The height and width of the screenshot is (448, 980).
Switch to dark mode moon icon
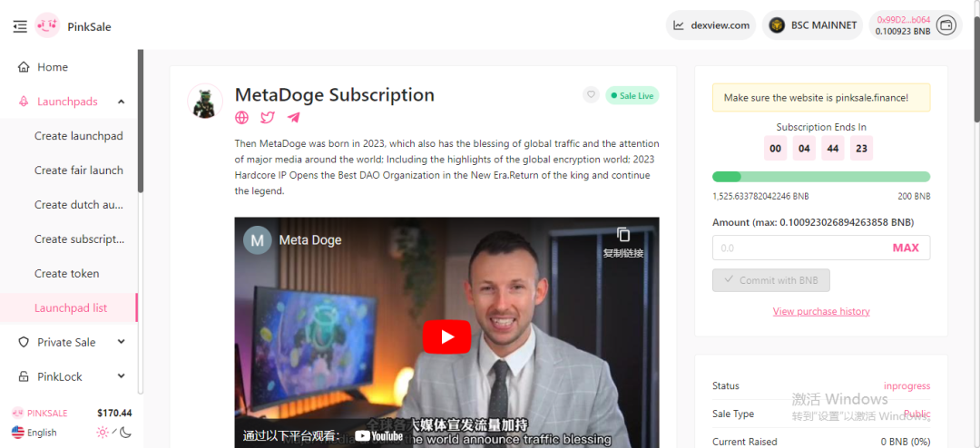125,432
